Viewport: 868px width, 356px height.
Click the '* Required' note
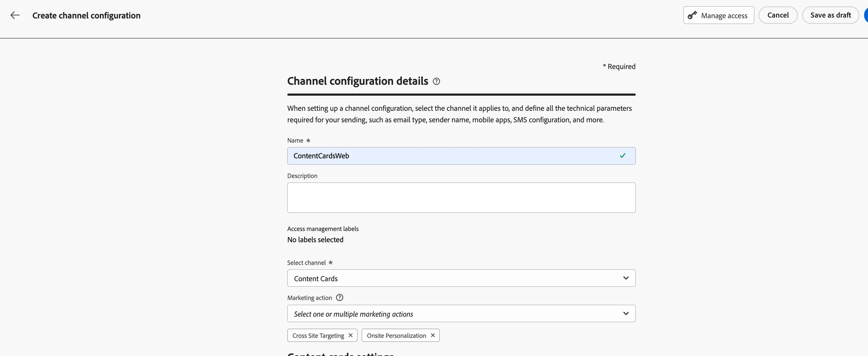(619, 66)
